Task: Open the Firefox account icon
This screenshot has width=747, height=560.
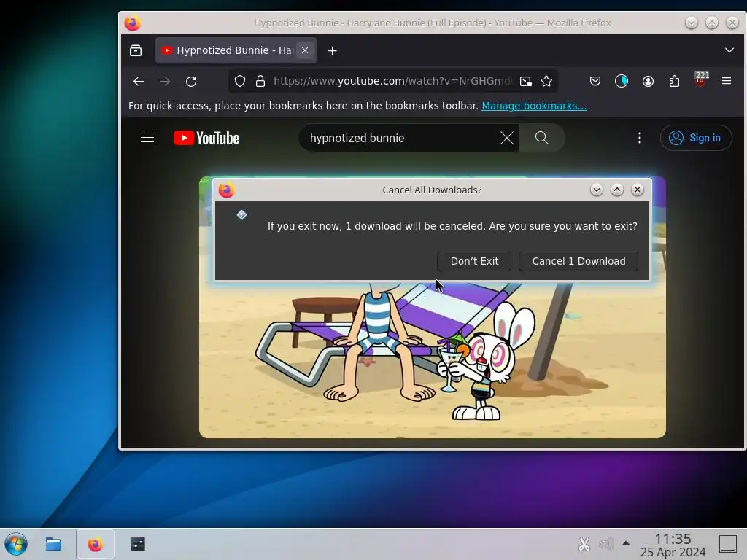Action: (648, 82)
